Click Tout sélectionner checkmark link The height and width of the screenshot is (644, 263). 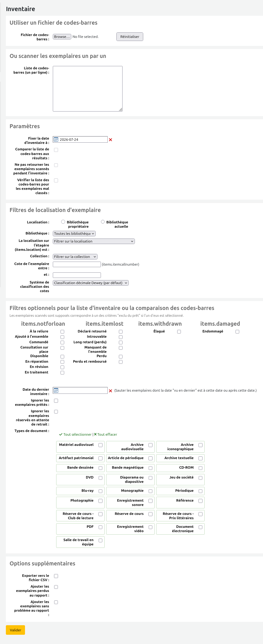pos(75,434)
